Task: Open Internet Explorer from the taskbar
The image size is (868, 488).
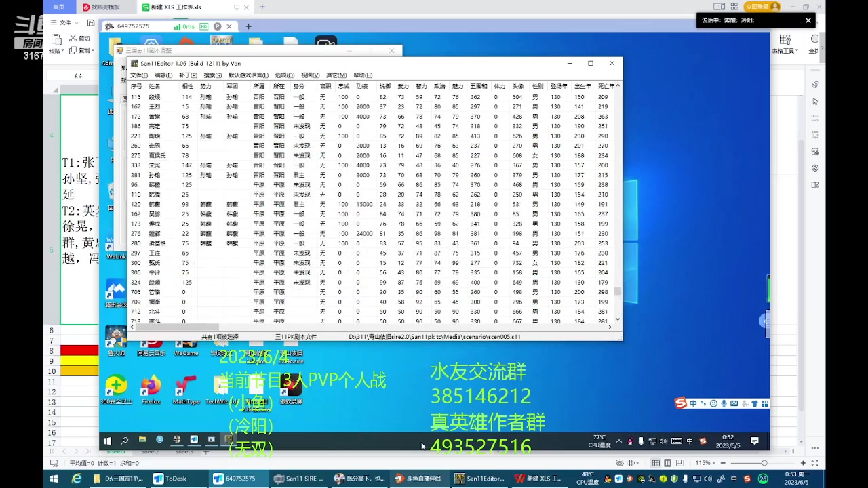Action: [77, 479]
